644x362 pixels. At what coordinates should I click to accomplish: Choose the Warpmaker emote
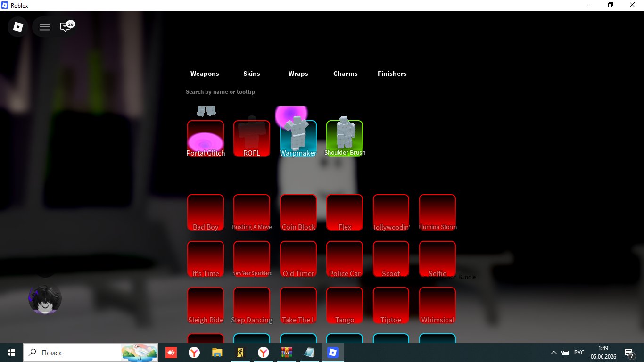pos(298,139)
